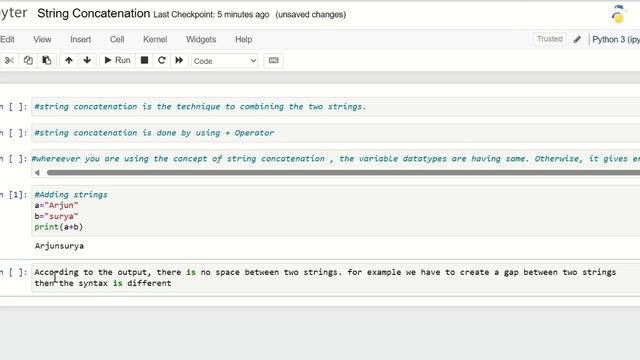The width and height of the screenshot is (640, 360).
Task: Click the b="surya" code line
Action: (56, 216)
